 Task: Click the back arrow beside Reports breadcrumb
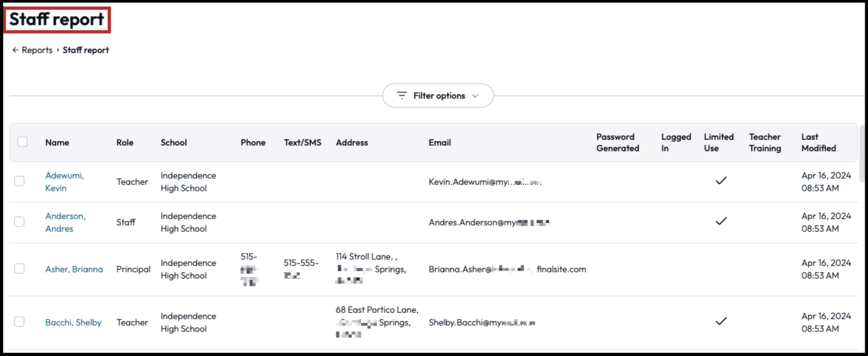click(x=15, y=50)
